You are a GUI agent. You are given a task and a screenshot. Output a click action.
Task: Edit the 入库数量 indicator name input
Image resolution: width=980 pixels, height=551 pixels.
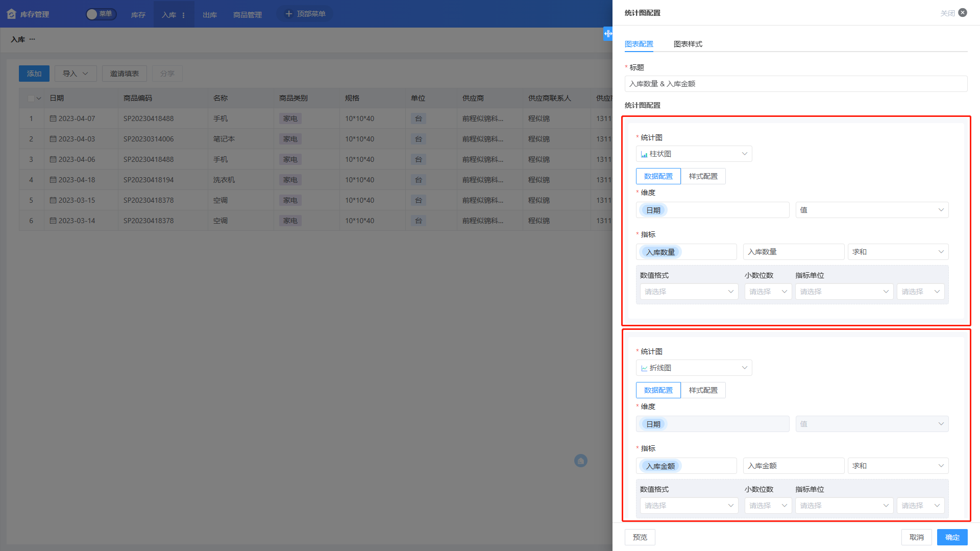[794, 252]
